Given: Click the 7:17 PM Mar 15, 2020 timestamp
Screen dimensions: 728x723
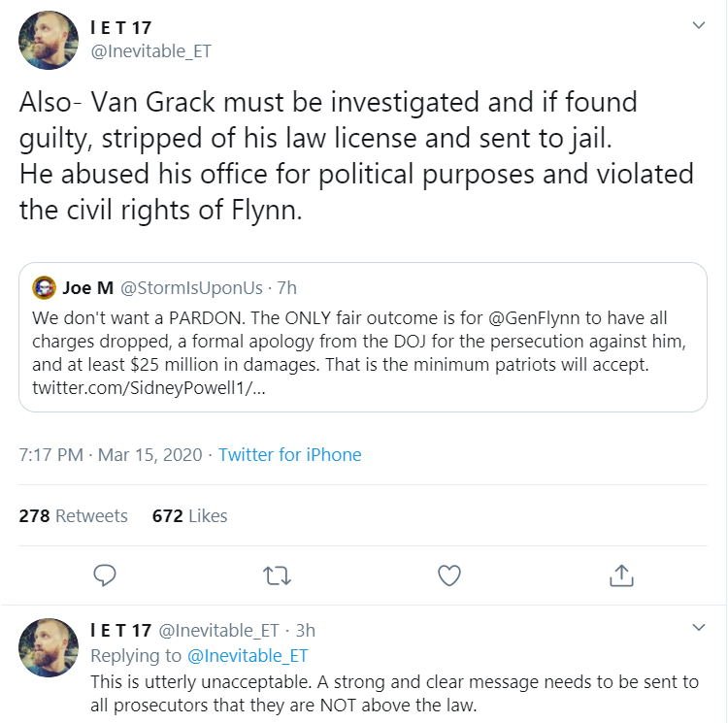Looking at the screenshot, I should [110, 454].
